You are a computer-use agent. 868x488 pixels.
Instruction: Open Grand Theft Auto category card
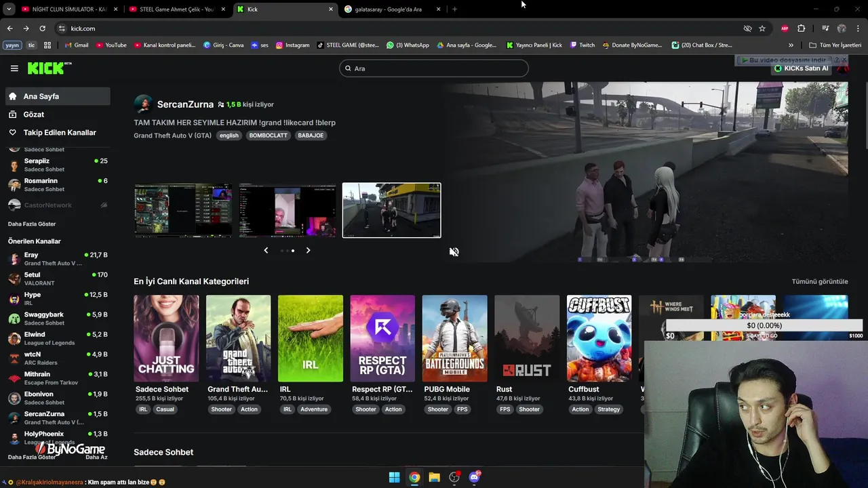pos(238,338)
